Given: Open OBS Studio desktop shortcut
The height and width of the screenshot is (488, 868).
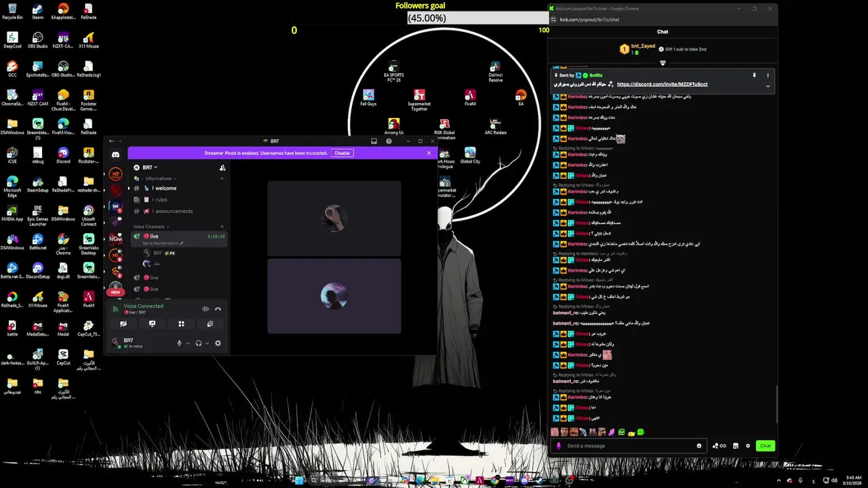Looking at the screenshot, I should [x=38, y=41].
